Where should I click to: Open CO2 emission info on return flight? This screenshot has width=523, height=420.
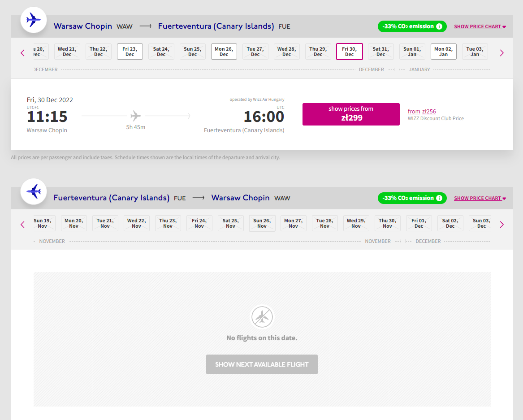tap(439, 198)
